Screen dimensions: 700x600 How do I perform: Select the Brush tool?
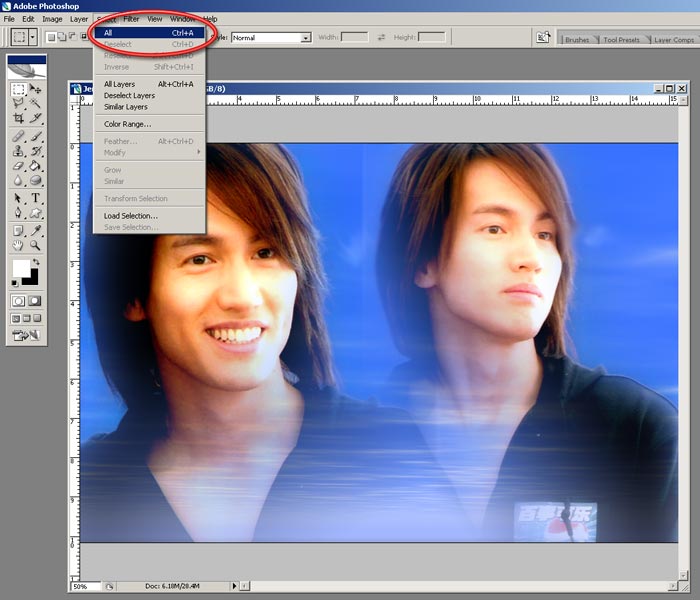35,136
